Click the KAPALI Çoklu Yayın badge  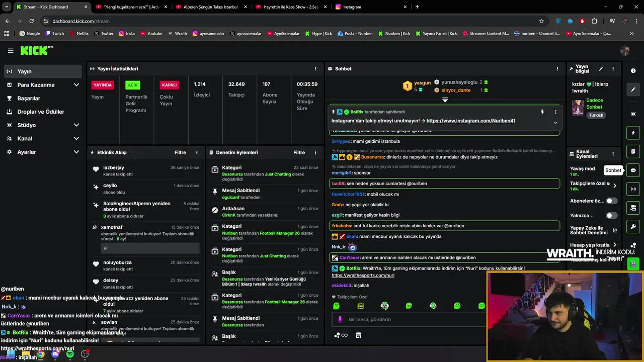point(169,85)
